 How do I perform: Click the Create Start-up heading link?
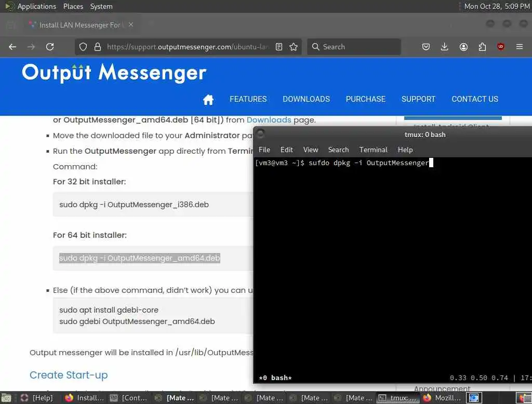coord(69,375)
